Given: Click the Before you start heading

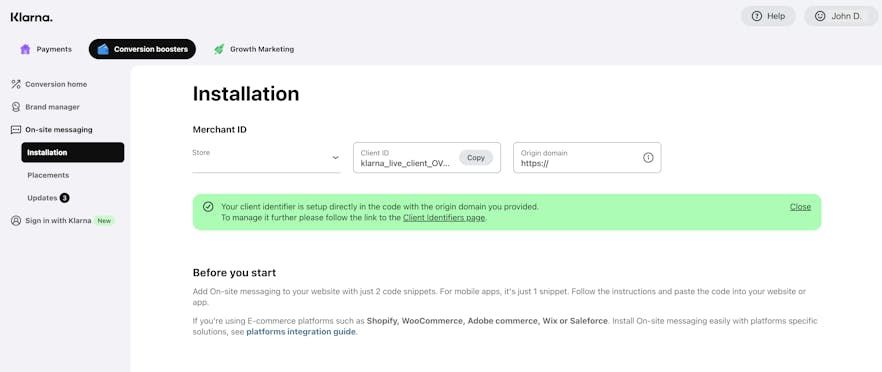Looking at the screenshot, I should (x=234, y=273).
